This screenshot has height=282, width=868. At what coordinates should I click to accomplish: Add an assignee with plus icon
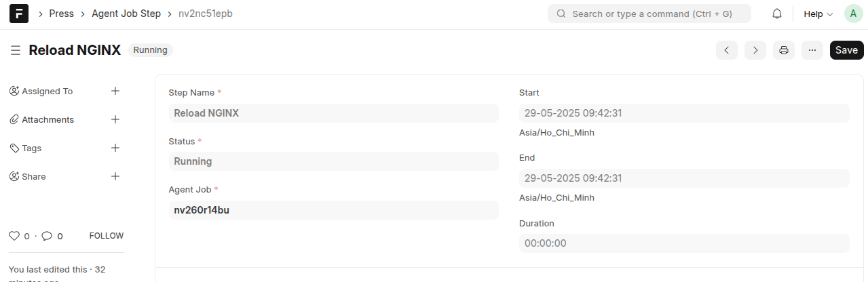[115, 91]
